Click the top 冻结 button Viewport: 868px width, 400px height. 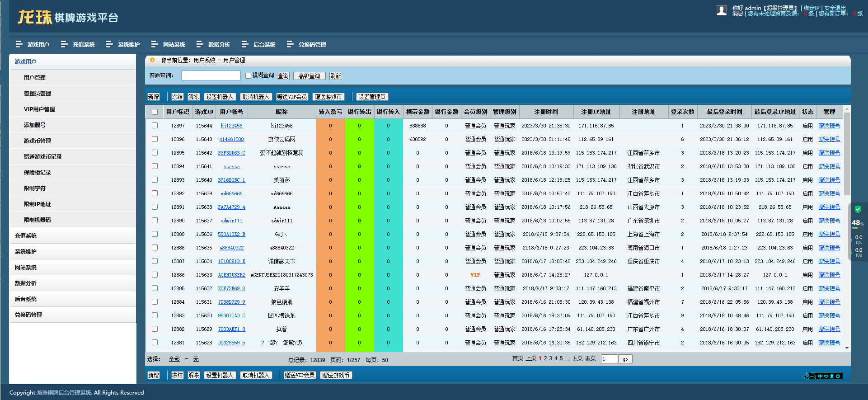(178, 97)
